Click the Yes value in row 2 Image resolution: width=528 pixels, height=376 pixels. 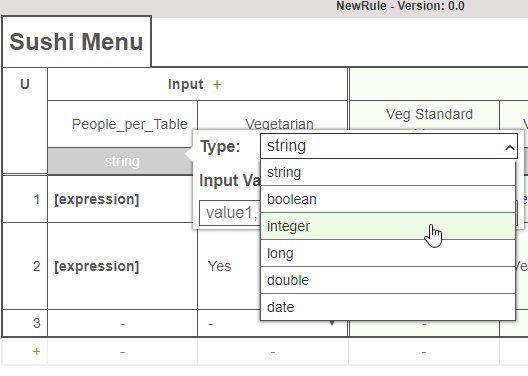point(220,266)
